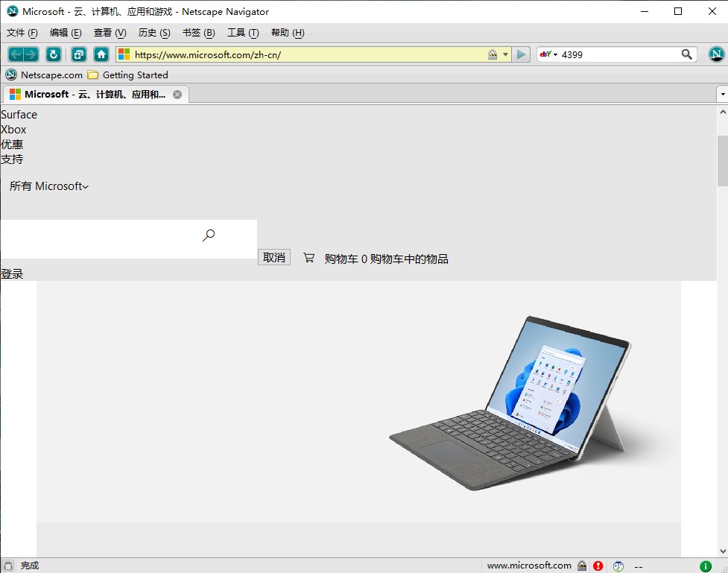Click the magnifier in the search box
This screenshot has height=573, width=728.
click(687, 54)
